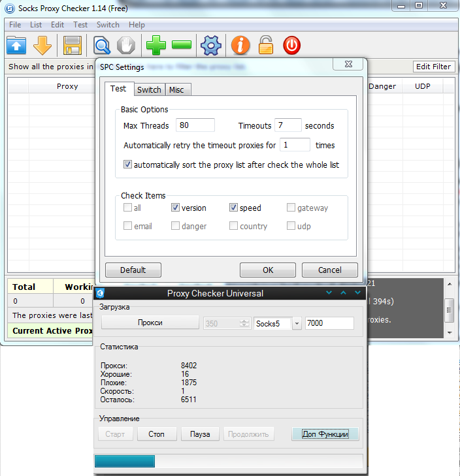Open the Switch menu

(108, 25)
